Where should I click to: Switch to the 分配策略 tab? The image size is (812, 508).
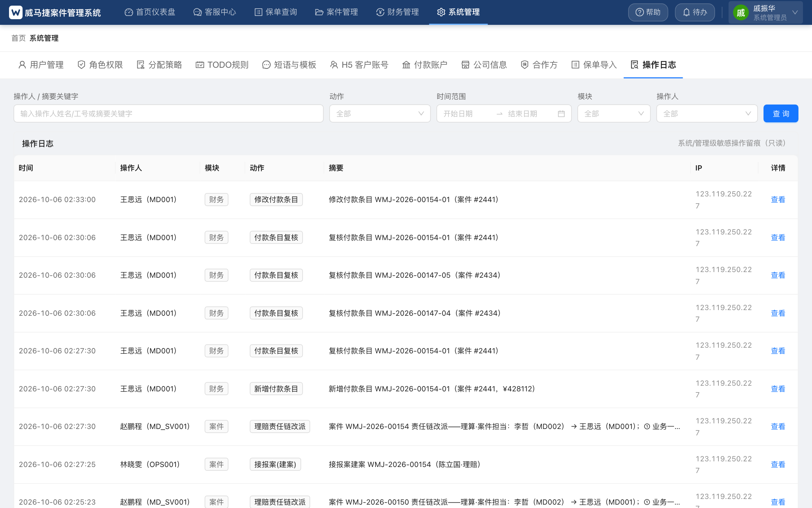click(x=159, y=65)
